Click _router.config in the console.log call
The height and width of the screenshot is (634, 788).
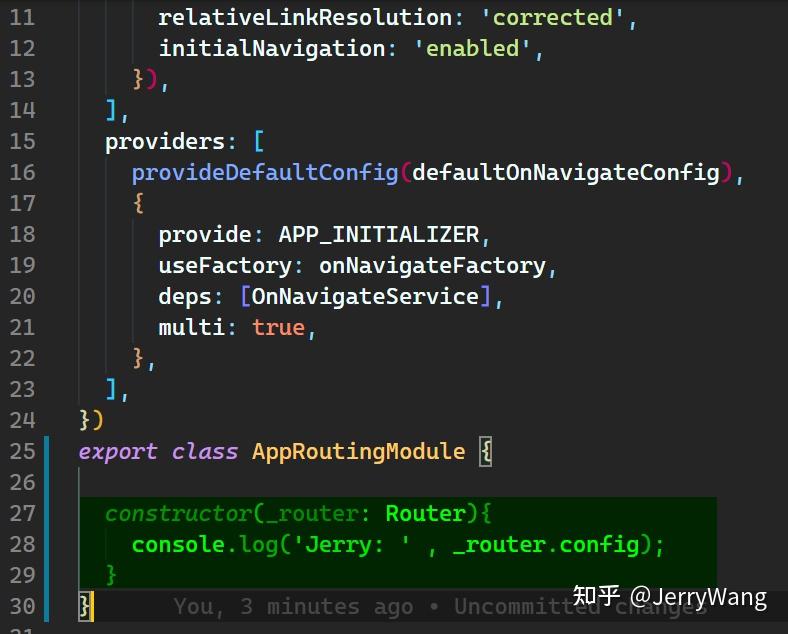click(x=546, y=545)
